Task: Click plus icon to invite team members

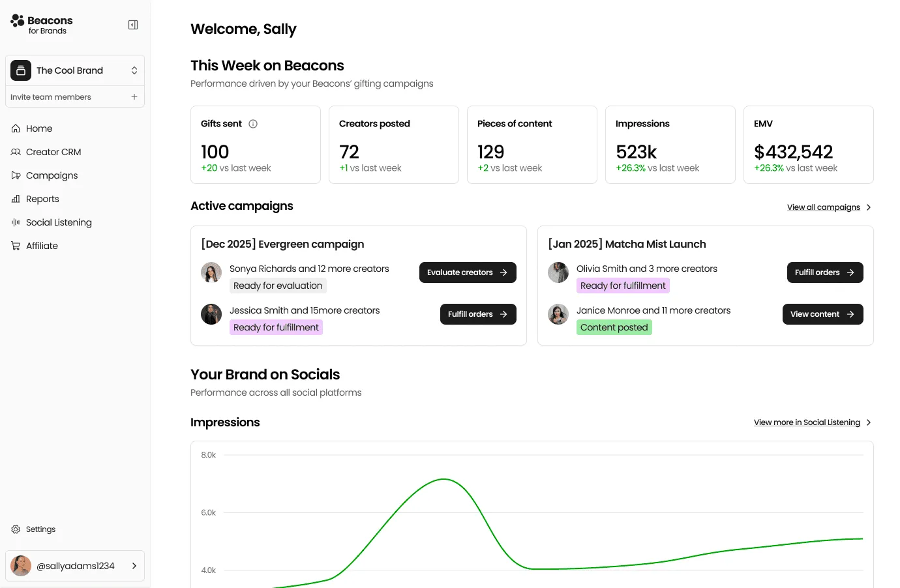Action: (x=134, y=97)
